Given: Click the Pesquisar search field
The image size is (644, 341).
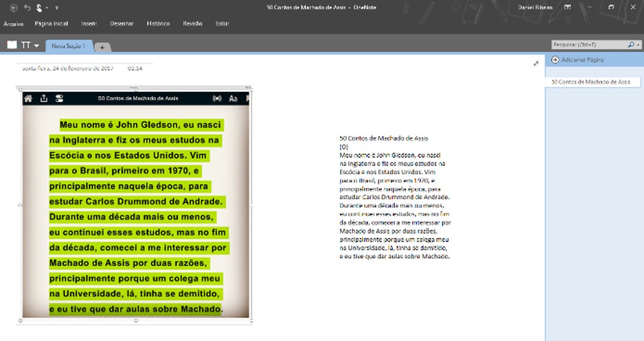Looking at the screenshot, I should point(589,44).
